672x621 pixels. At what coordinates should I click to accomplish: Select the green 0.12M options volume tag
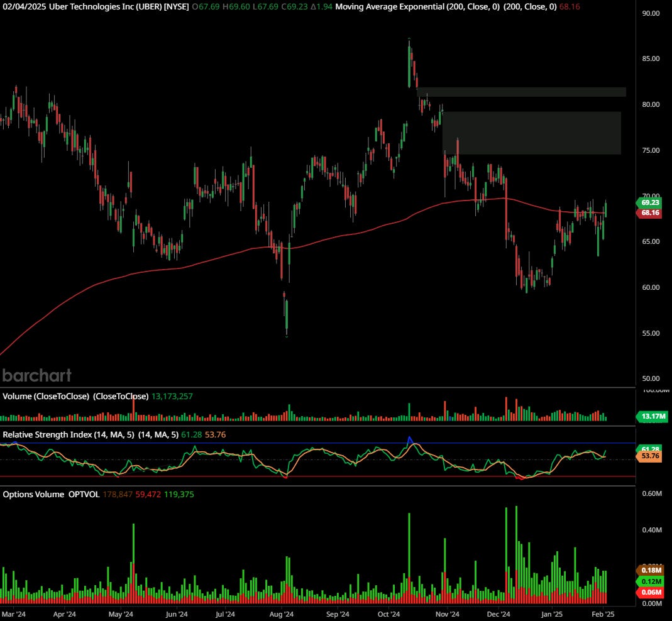651,581
